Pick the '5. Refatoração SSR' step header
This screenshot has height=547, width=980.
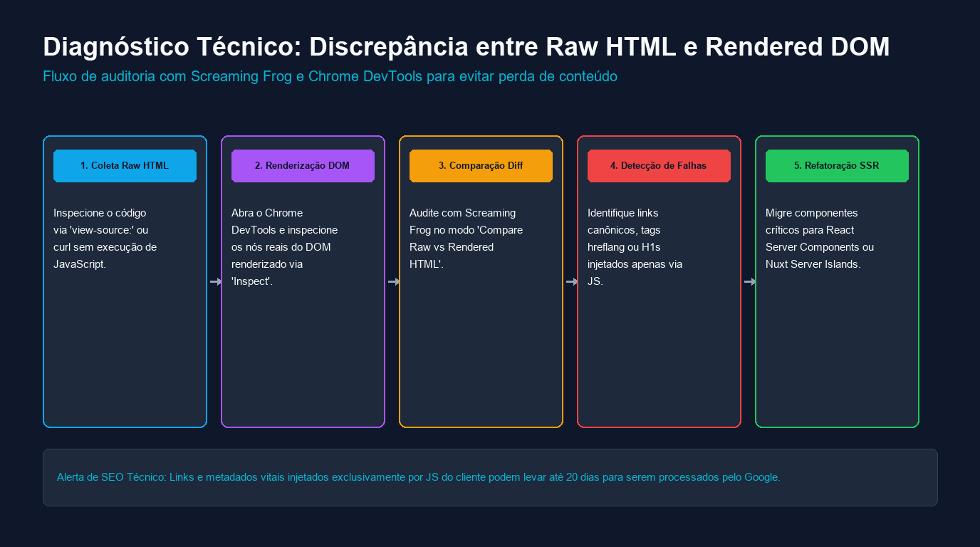[x=837, y=166]
